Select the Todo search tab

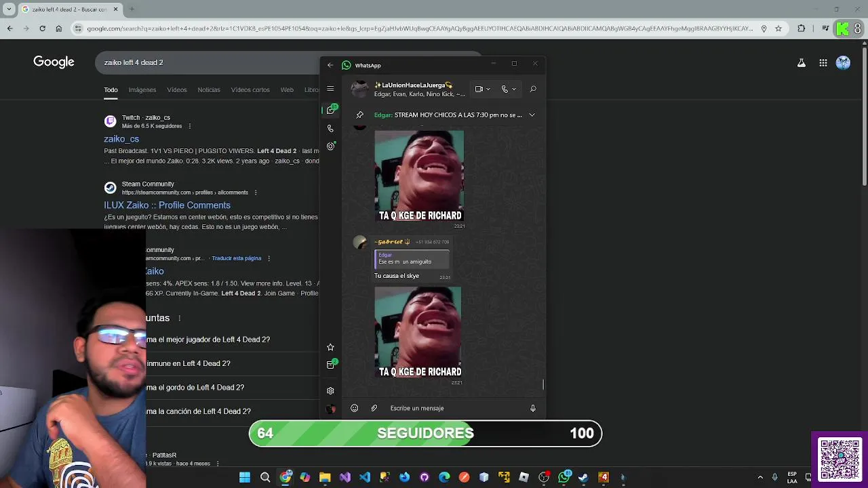click(x=111, y=89)
